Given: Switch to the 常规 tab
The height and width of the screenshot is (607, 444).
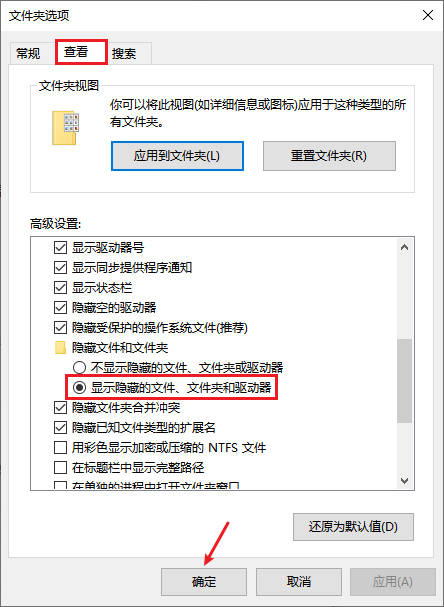Looking at the screenshot, I should coord(28,53).
